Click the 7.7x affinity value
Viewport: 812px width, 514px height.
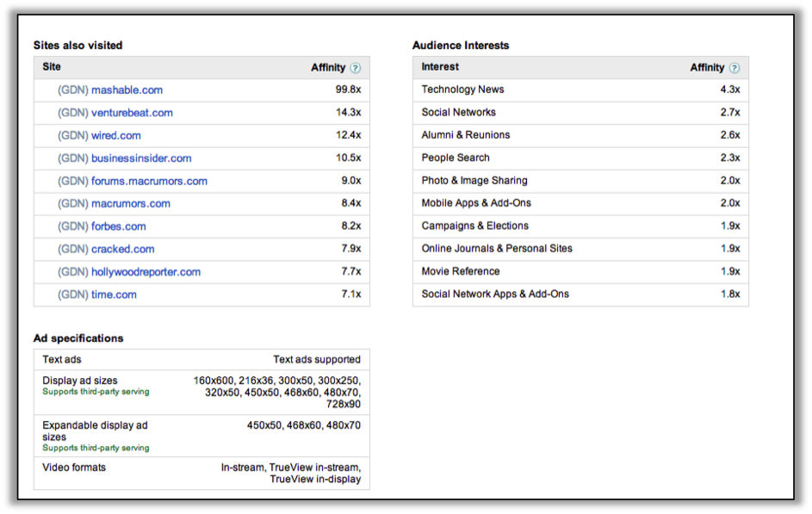pos(351,272)
